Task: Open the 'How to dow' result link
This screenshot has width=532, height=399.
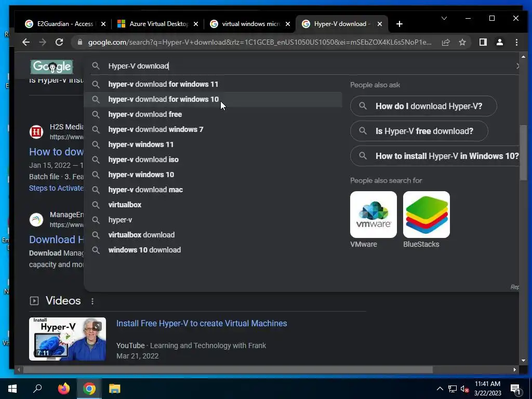Action: [x=56, y=152]
